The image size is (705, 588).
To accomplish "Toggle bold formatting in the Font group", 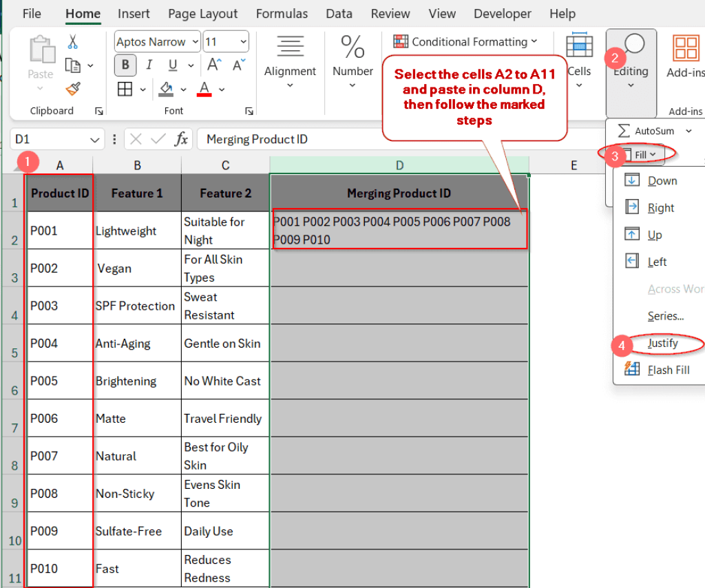I will (x=125, y=65).
